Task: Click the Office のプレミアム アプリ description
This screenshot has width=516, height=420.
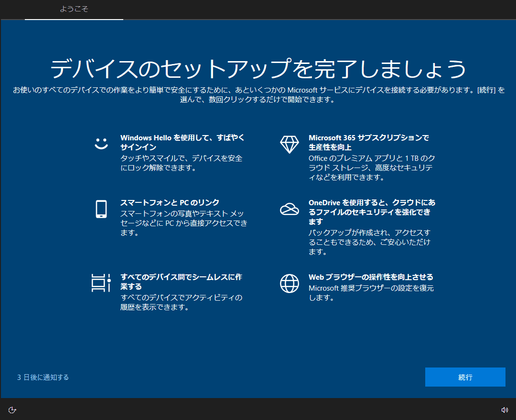Action: [x=372, y=168]
